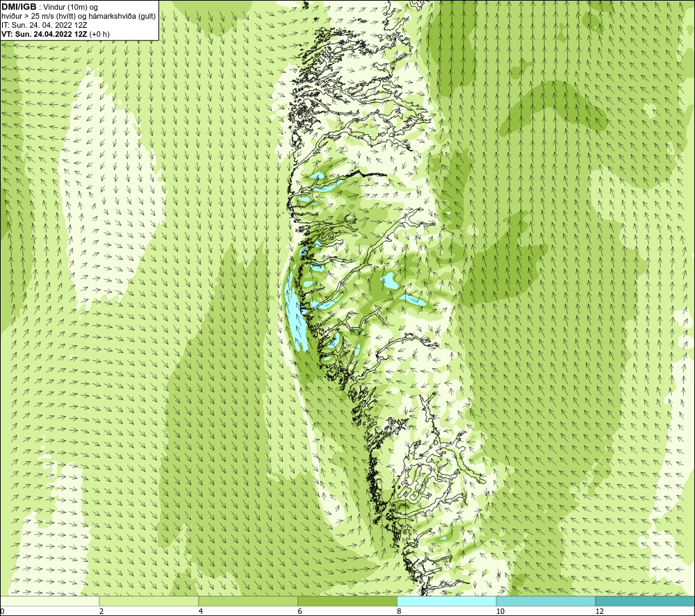Click the 0–2 m/s pale legend color

click(49, 601)
